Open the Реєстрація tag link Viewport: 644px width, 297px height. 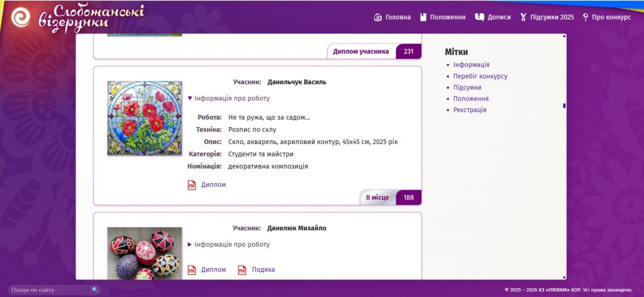(x=469, y=110)
